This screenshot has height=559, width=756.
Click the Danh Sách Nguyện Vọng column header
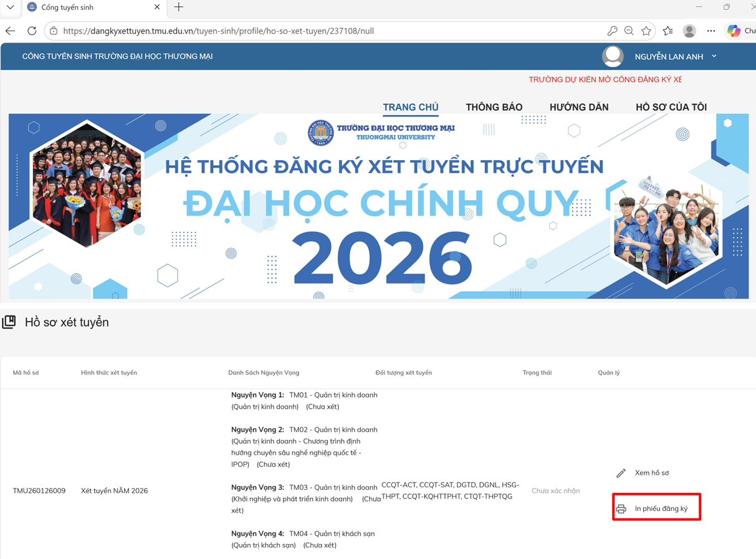pyautogui.click(x=264, y=373)
